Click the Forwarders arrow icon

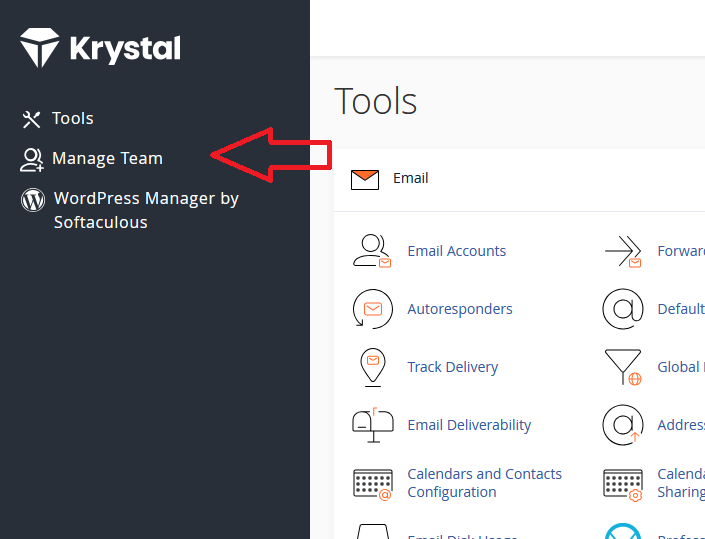[623, 251]
